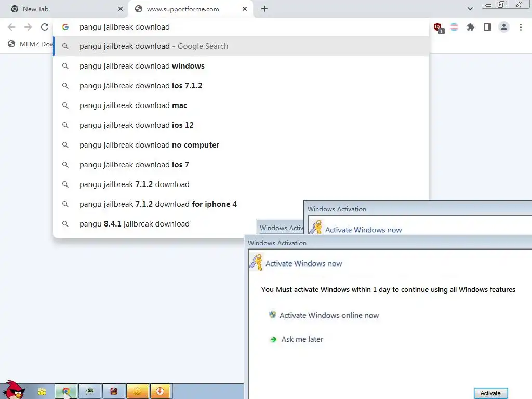Screen dimensions: 532x399
Task: Click magnifier icon beside 'no computer' suggestion
Action: (65, 145)
